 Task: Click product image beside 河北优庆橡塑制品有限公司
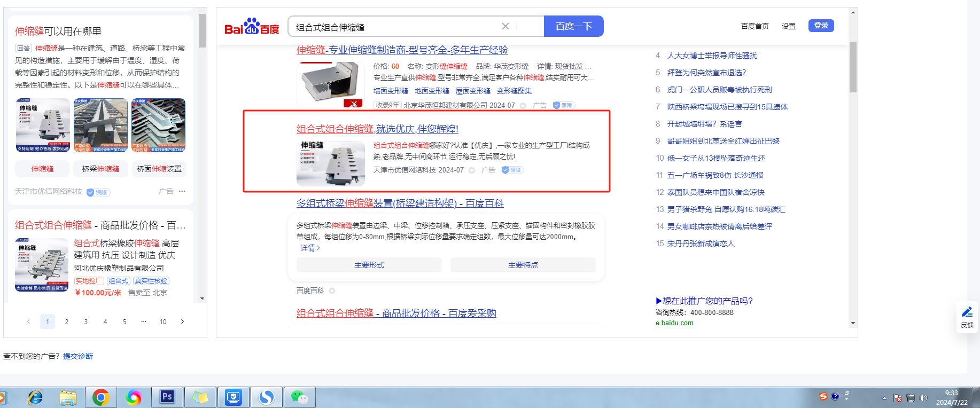pos(42,265)
